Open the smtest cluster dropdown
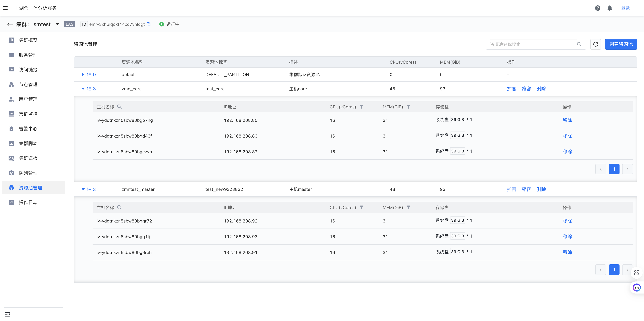Image resolution: width=644 pixels, height=321 pixels. point(57,24)
